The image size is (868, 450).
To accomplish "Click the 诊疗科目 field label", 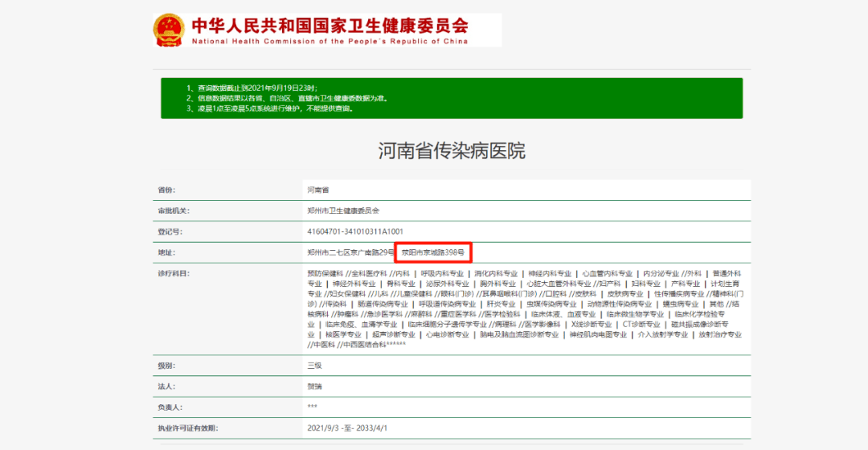I will (x=174, y=273).
